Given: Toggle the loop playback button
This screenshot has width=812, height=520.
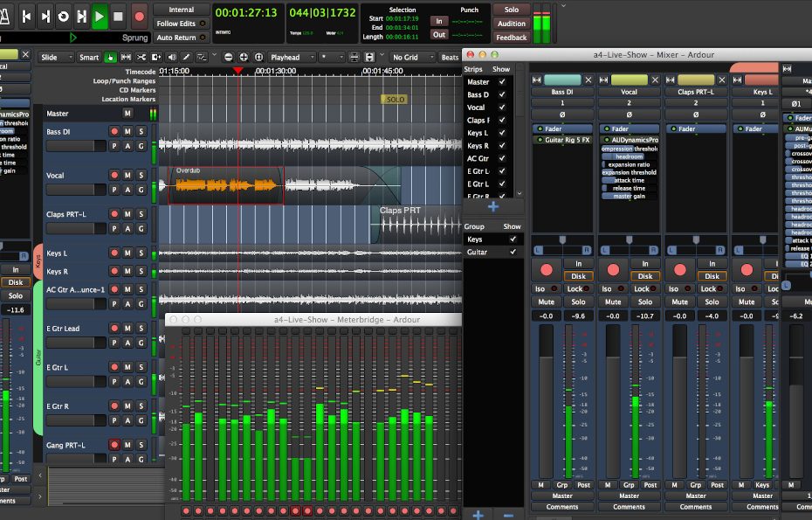Looking at the screenshot, I should 64,16.
